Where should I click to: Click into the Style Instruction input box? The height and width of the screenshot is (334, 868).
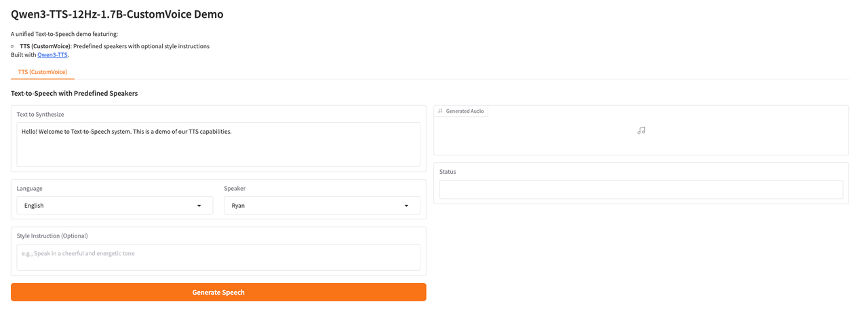tap(218, 257)
